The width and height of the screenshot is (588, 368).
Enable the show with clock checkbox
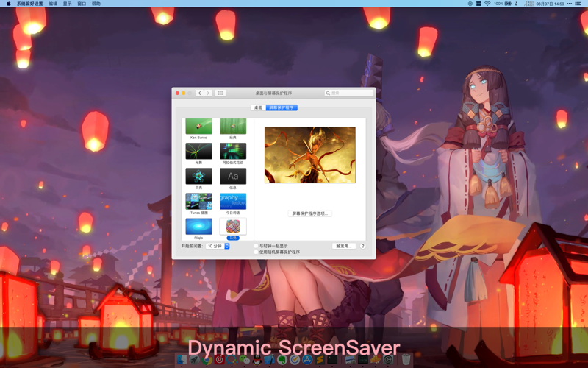pos(257,246)
